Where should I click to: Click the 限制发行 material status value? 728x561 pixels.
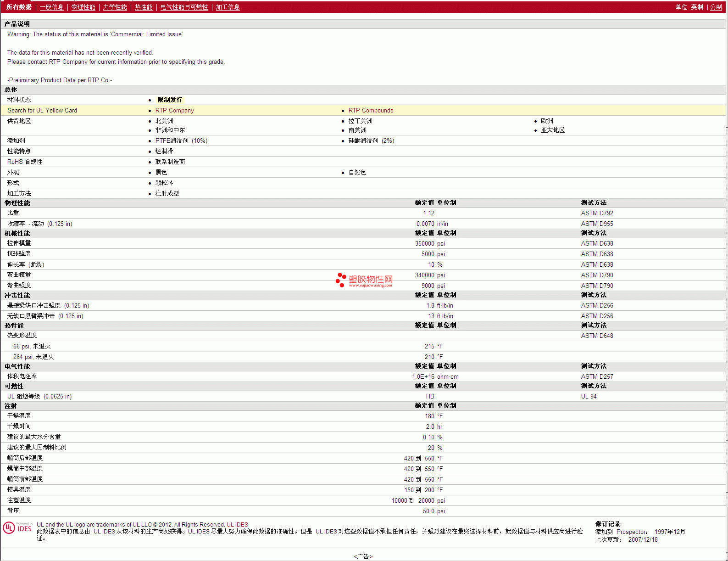click(170, 100)
